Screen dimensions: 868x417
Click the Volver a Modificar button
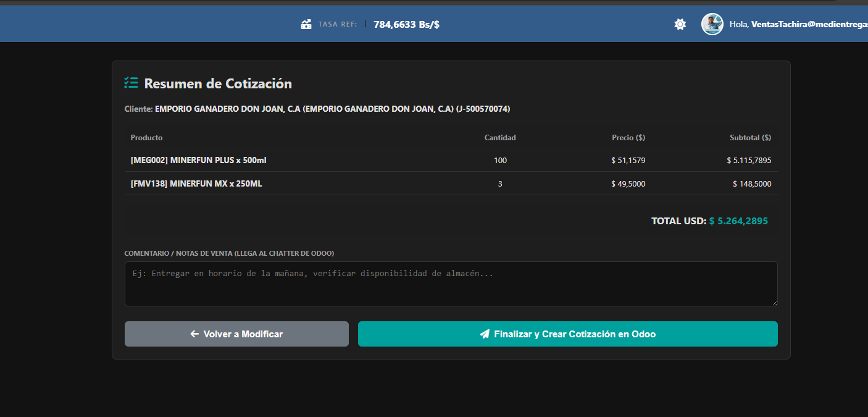pyautogui.click(x=236, y=334)
